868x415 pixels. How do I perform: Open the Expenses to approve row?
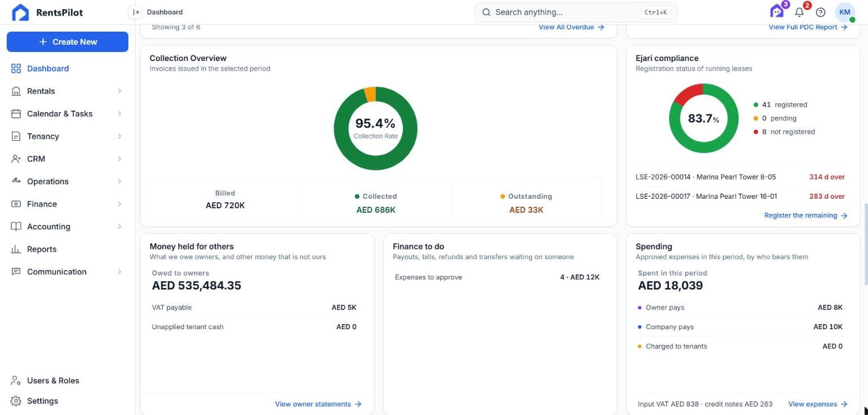tap(497, 277)
